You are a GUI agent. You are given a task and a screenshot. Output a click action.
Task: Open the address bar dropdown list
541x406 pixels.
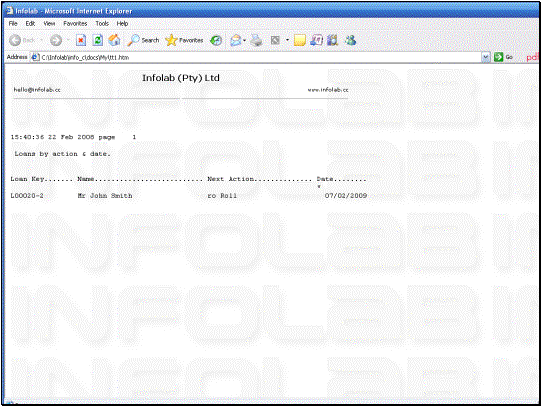(x=485, y=57)
